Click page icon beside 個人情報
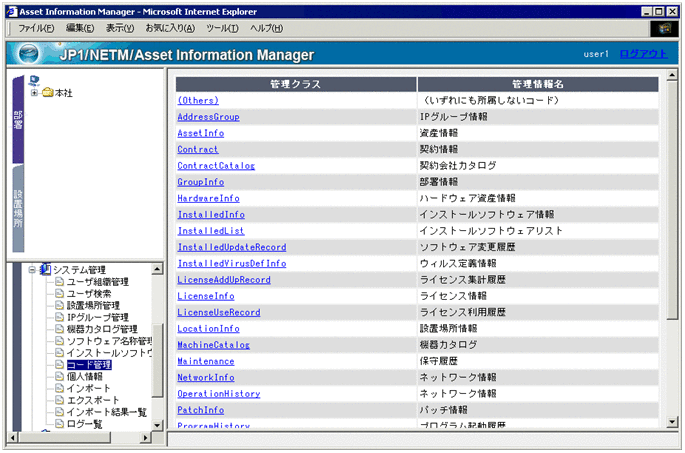Image resolution: width=685 pixels, height=453 pixels. (x=59, y=377)
